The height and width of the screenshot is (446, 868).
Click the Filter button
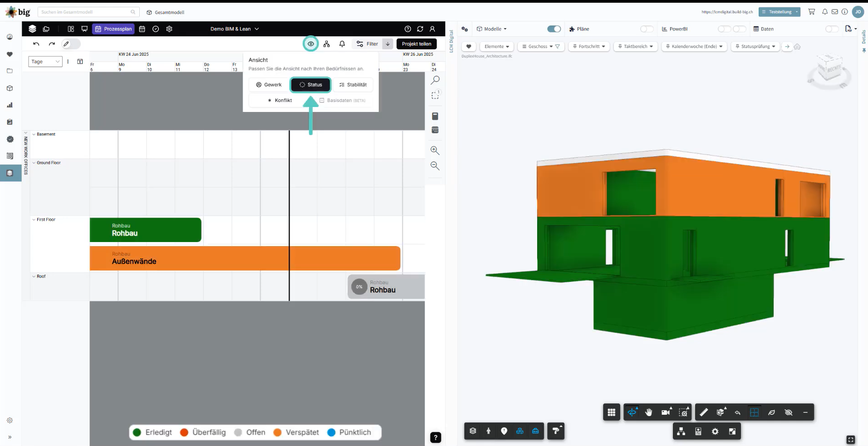point(368,44)
